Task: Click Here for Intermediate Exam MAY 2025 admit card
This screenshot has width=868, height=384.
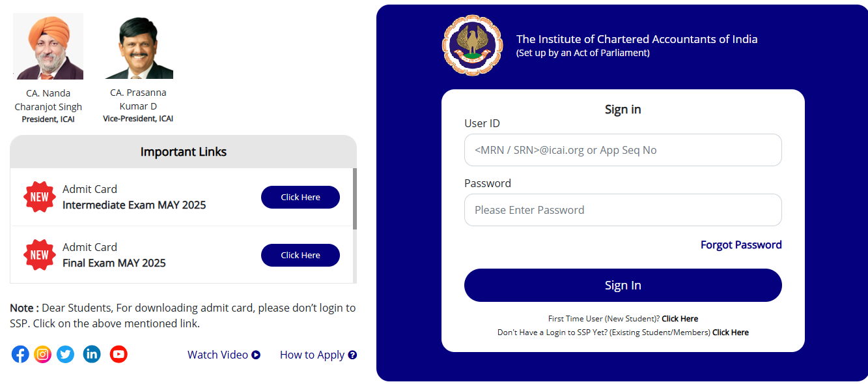Action: coord(300,197)
